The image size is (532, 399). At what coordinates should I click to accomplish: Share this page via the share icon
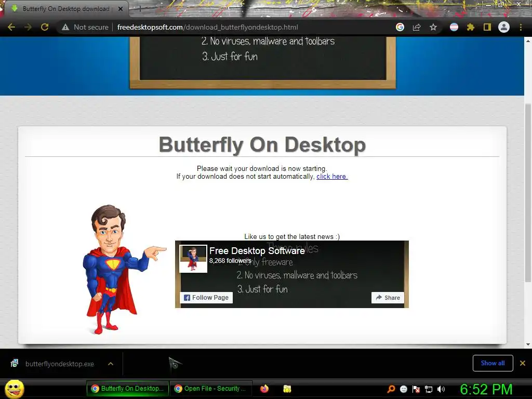tap(417, 27)
